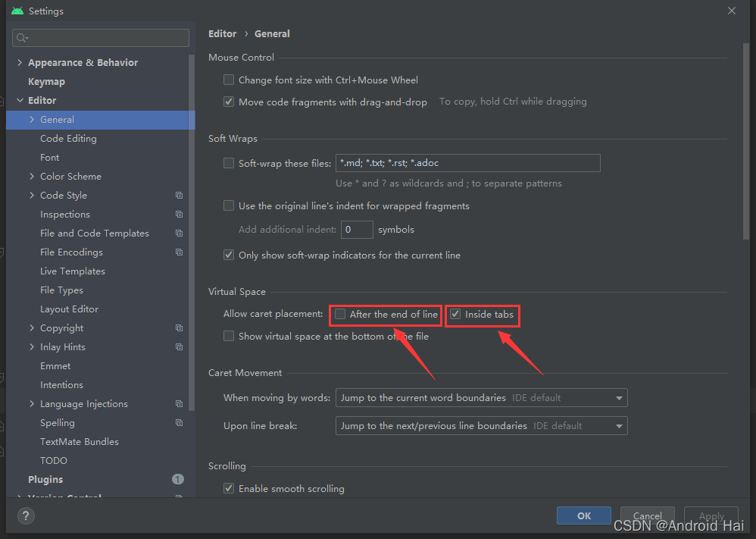Toggle the Soft-wrap these files checkbox

229,163
